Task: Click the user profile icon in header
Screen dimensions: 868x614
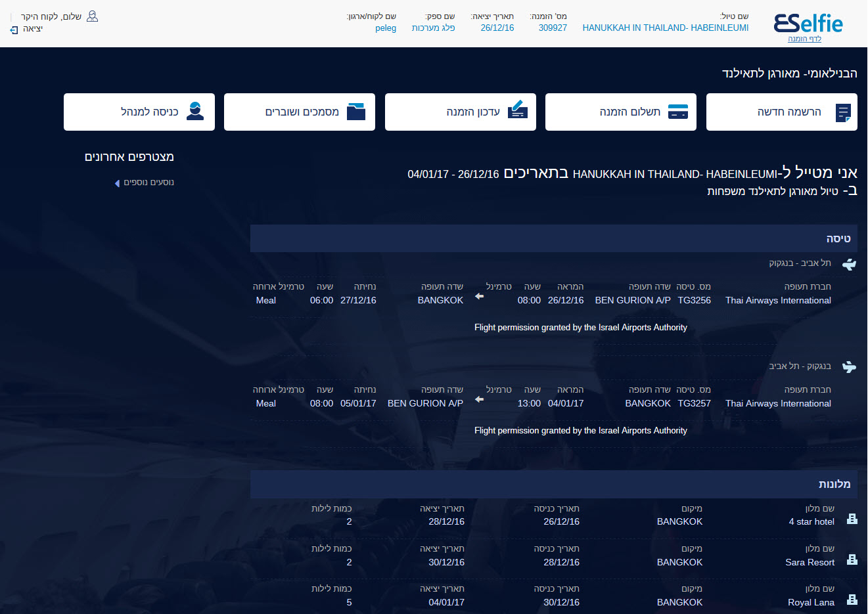Action: coord(93,16)
